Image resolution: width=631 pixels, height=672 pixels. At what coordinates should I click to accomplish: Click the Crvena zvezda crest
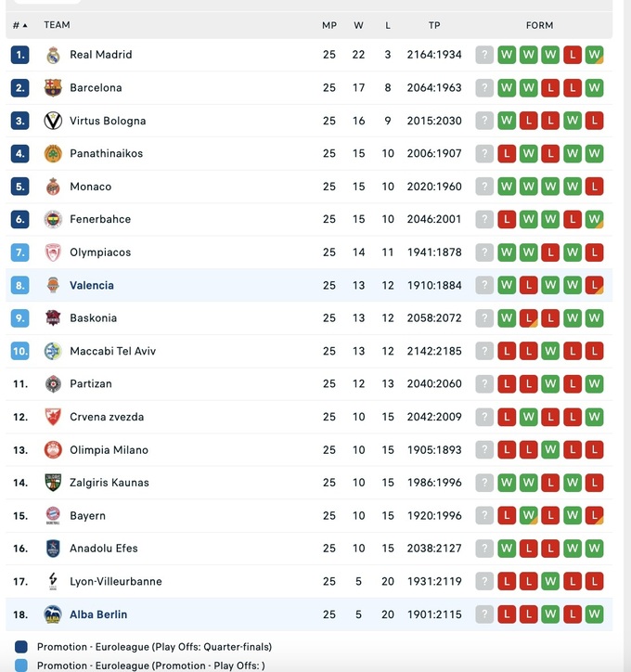[53, 417]
